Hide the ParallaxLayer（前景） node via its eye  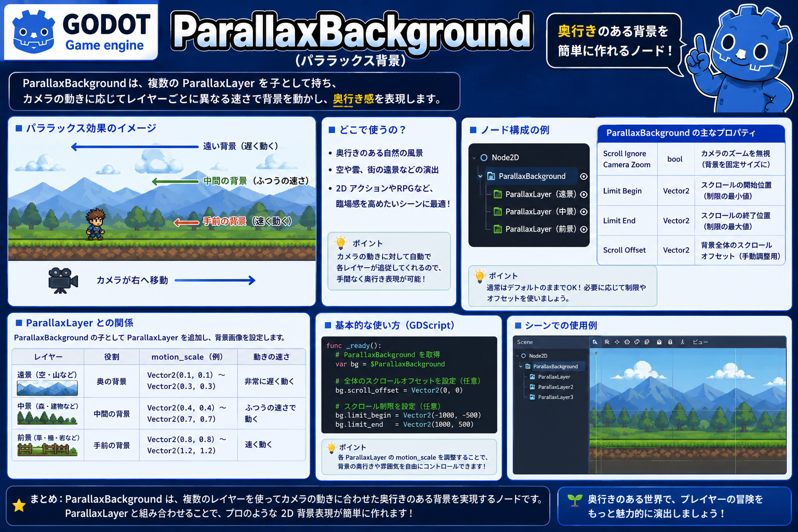pos(583,229)
